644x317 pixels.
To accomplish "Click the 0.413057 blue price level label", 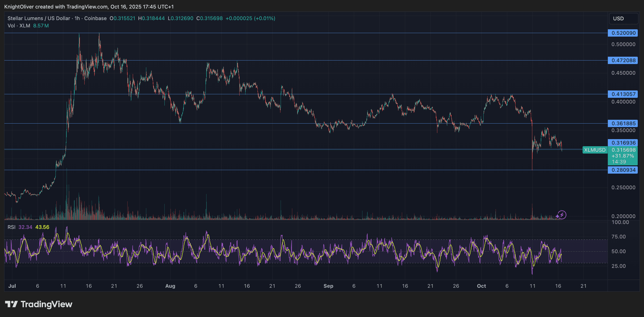I will [623, 94].
